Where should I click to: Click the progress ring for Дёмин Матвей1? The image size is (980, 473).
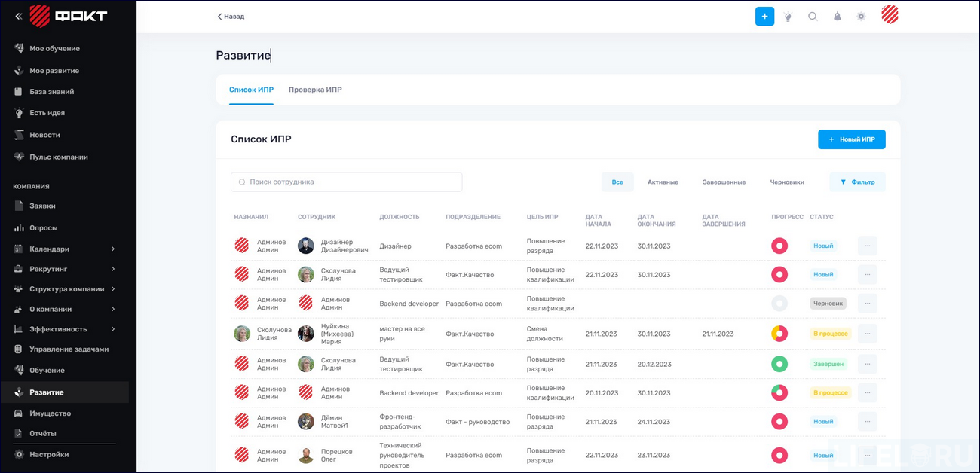779,422
